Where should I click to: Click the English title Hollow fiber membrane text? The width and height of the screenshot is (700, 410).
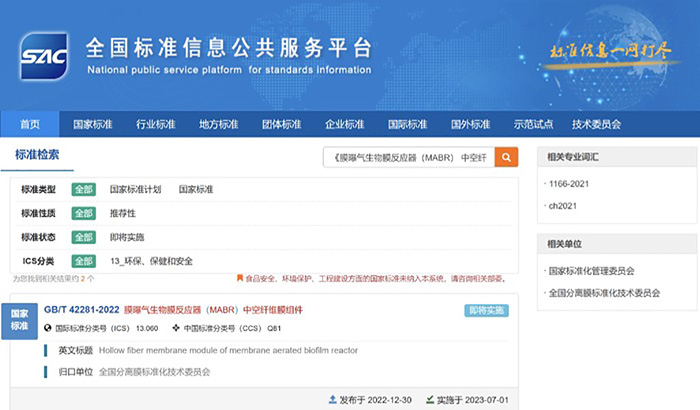(228, 351)
